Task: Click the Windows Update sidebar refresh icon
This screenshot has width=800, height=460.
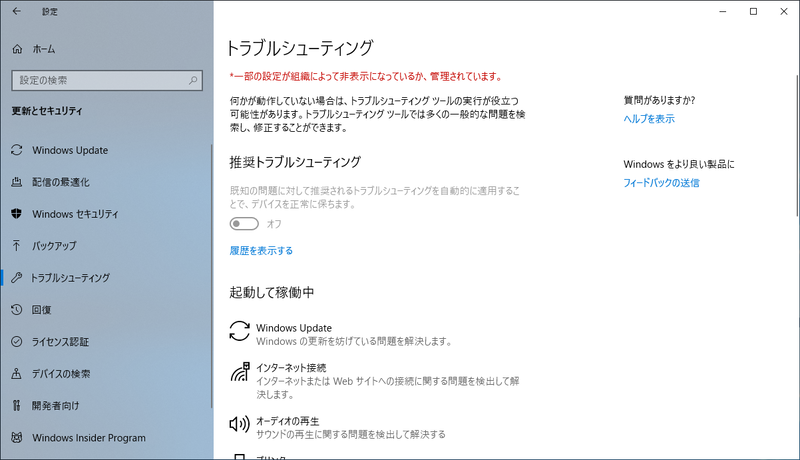Action: pos(17,150)
